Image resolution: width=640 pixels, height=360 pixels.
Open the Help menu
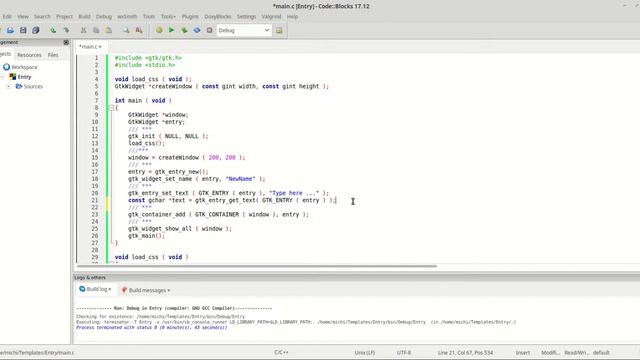(292, 16)
